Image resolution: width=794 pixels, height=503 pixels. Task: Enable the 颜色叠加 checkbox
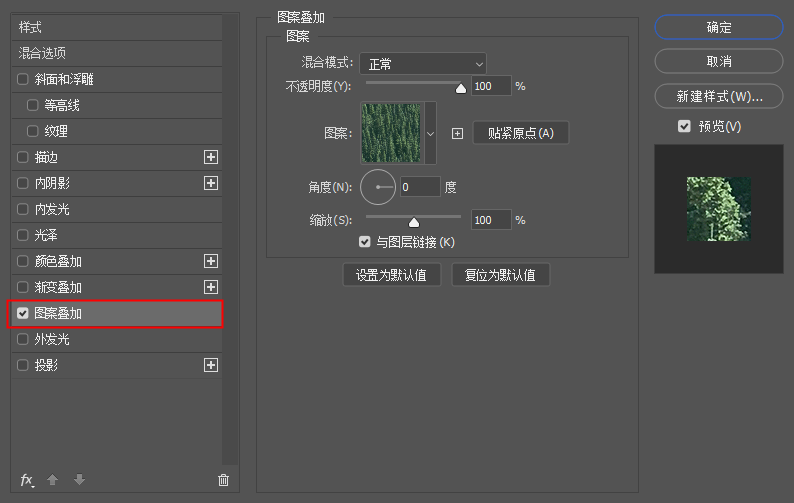click(23, 261)
